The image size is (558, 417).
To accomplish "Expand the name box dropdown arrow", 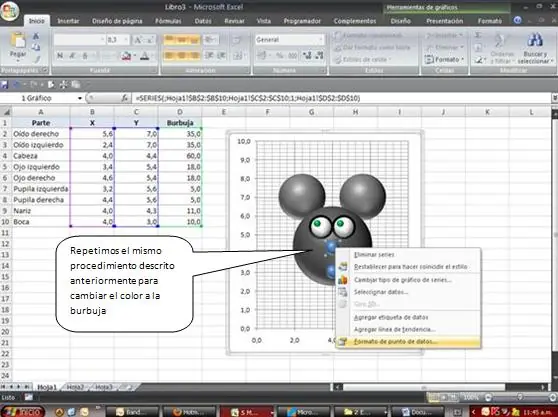I will coord(80,98).
